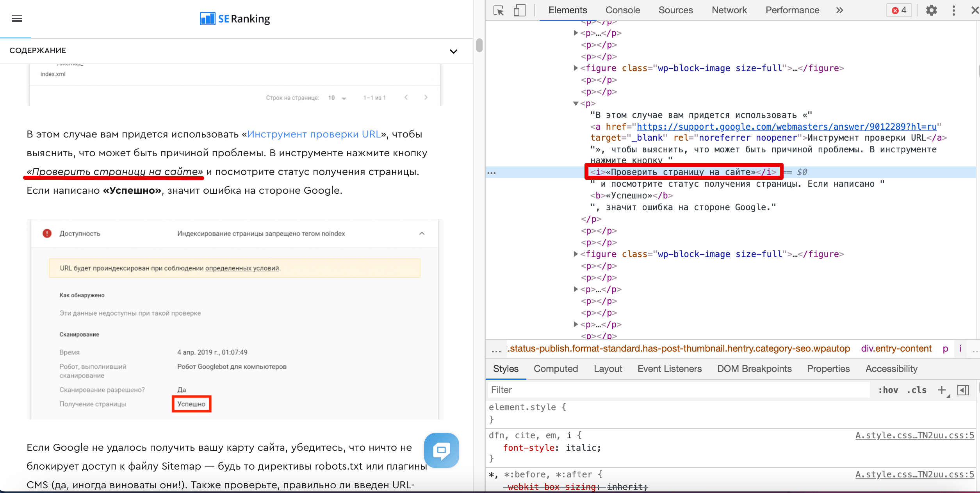Viewport: 980px width, 493px height.
Task: Expand the last collapsed p node in tree
Action: (576, 324)
